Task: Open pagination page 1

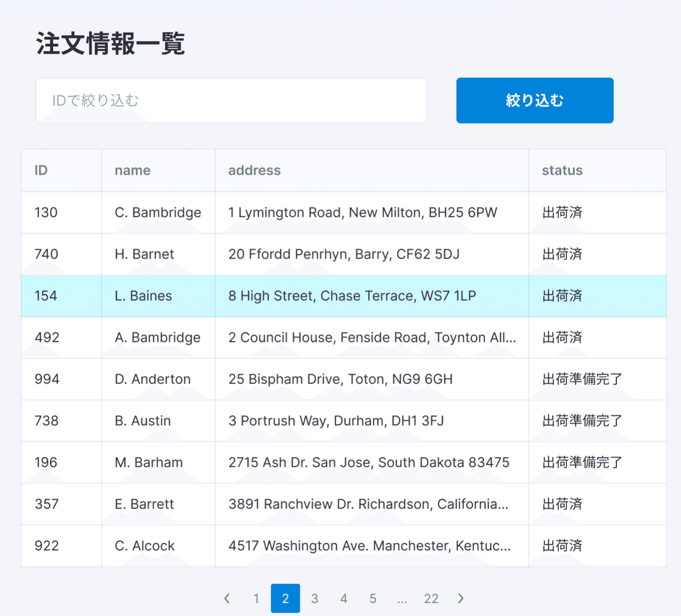Action: point(257,598)
